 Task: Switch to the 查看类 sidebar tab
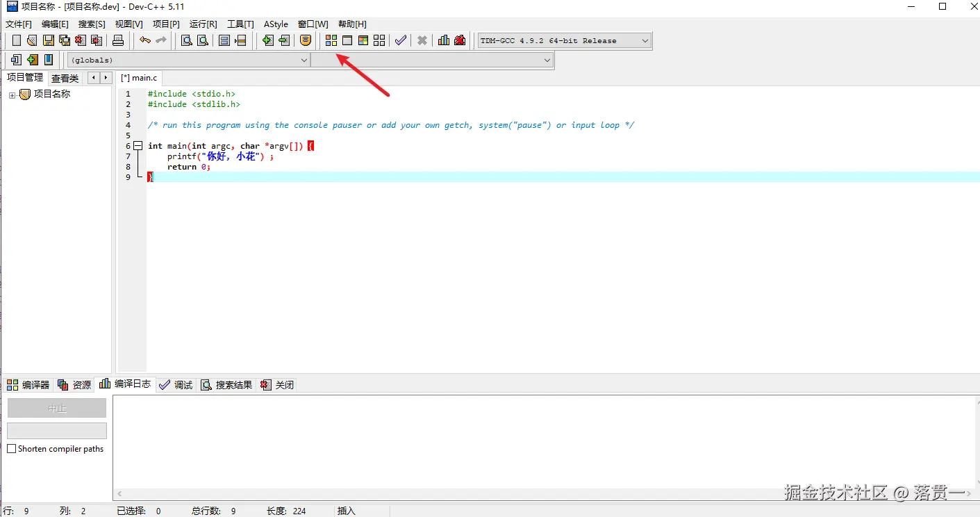[x=65, y=79]
